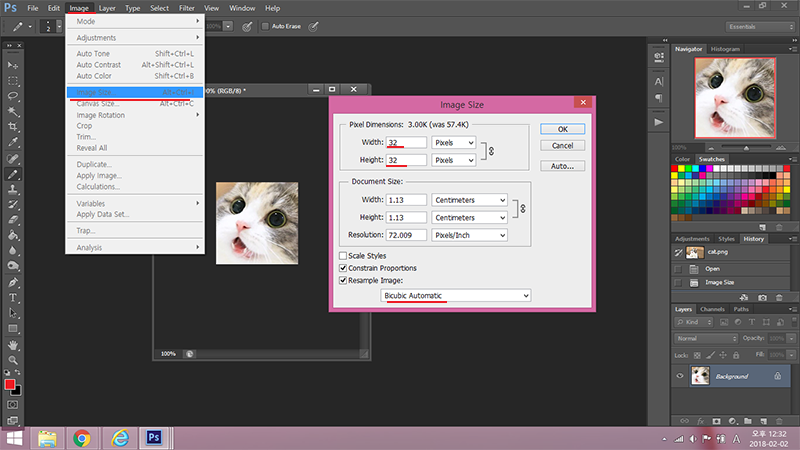The width and height of the screenshot is (800, 450).
Task: Hide the Background layer eye icon
Action: (x=680, y=376)
